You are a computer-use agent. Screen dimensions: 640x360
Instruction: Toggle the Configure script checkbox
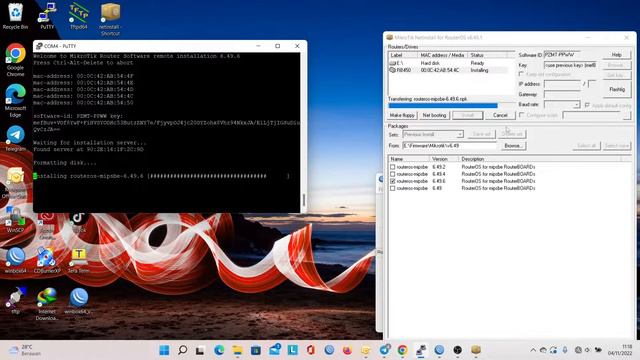[521, 115]
